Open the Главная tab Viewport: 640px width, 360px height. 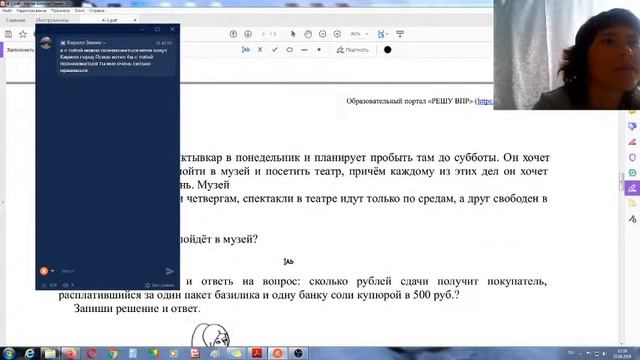[16, 20]
